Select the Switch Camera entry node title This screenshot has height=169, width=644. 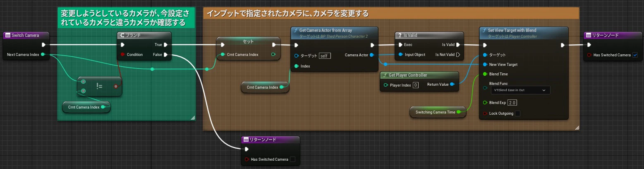click(25, 35)
